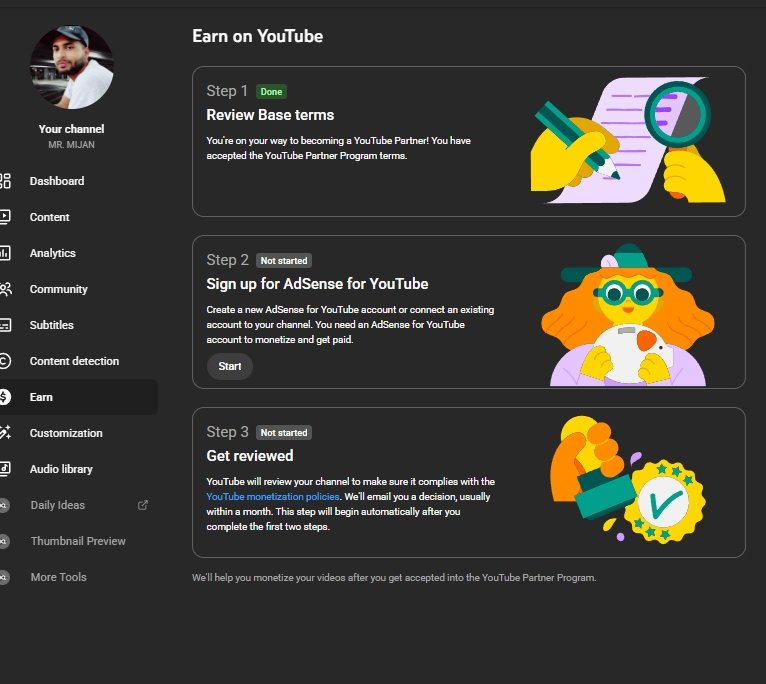
Task: Click the Step 2 character illustration
Action: (628, 315)
